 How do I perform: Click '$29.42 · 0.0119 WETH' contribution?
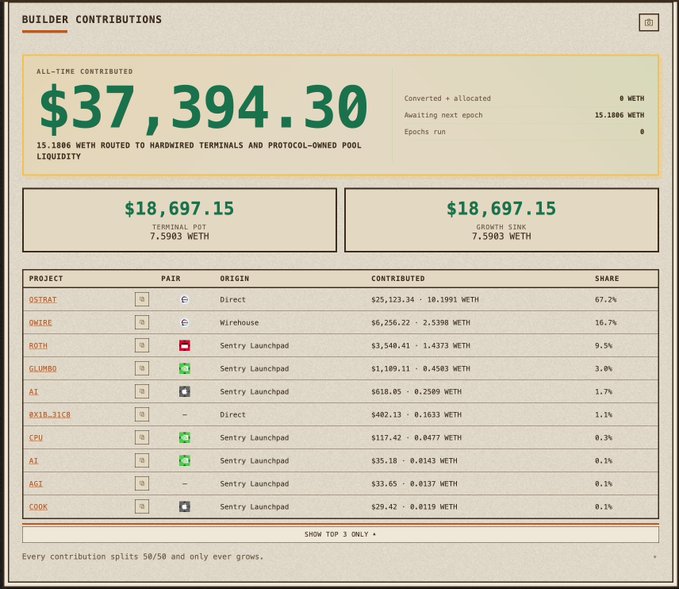coord(414,506)
